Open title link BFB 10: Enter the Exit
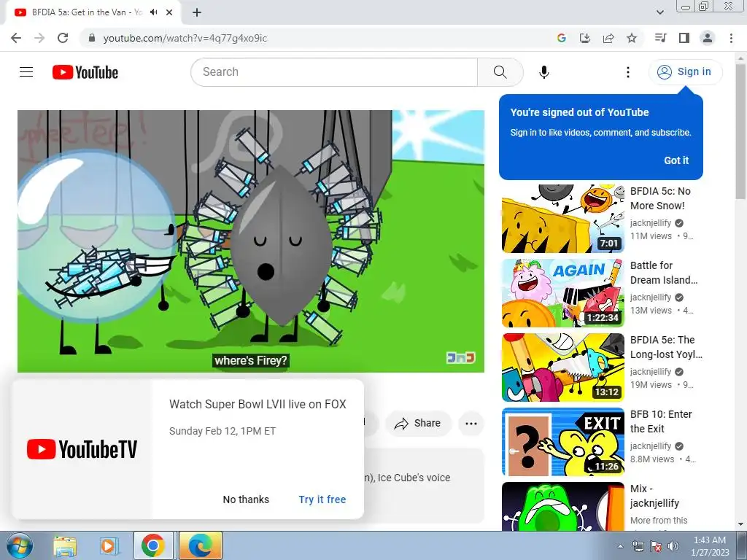 click(661, 421)
